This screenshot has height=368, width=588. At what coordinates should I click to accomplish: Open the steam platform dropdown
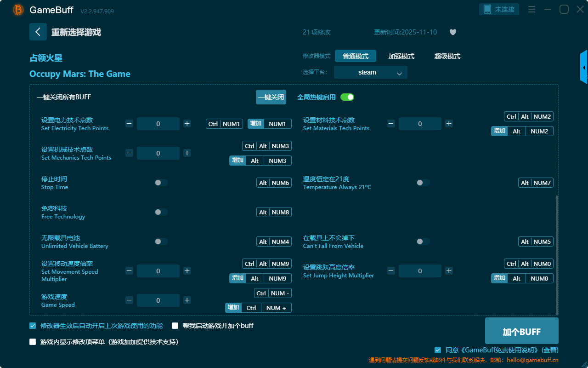click(x=371, y=72)
